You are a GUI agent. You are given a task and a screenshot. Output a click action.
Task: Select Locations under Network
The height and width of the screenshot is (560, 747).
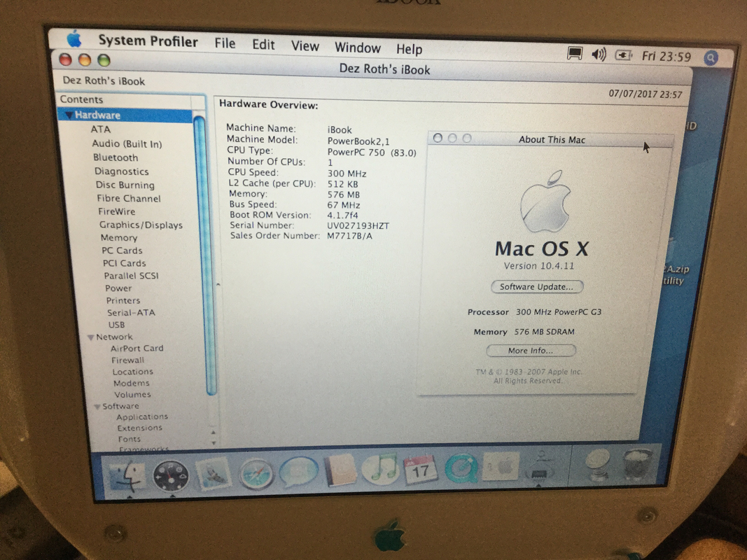133,372
